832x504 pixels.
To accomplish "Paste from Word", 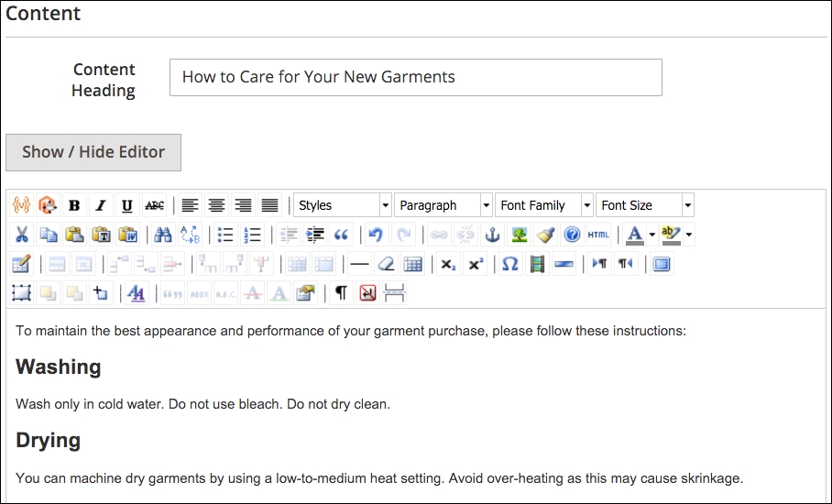I will tap(127, 235).
